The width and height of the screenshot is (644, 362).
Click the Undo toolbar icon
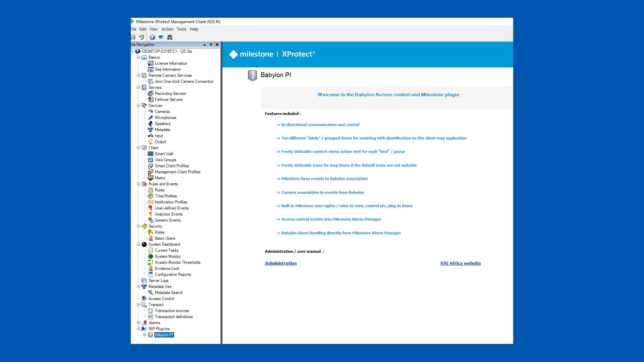(x=142, y=37)
